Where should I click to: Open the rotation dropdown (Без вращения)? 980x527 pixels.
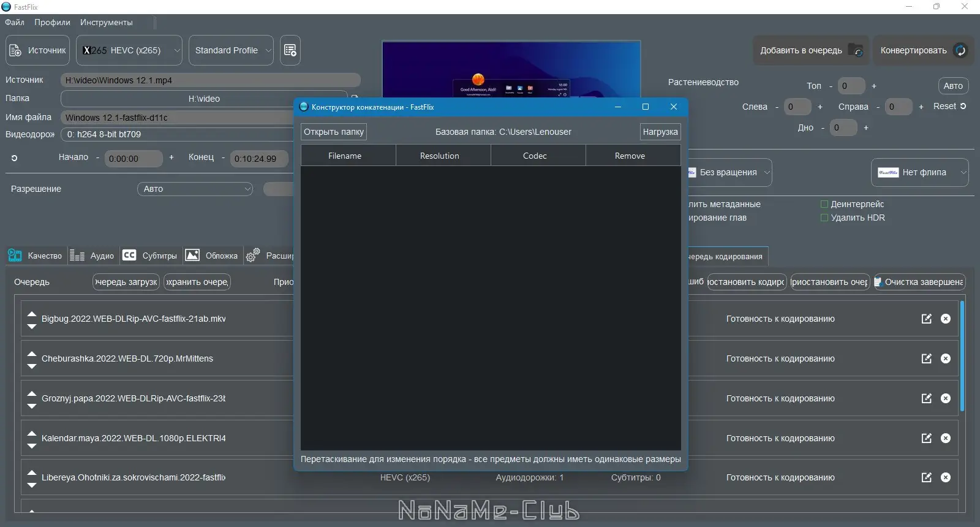(x=729, y=172)
